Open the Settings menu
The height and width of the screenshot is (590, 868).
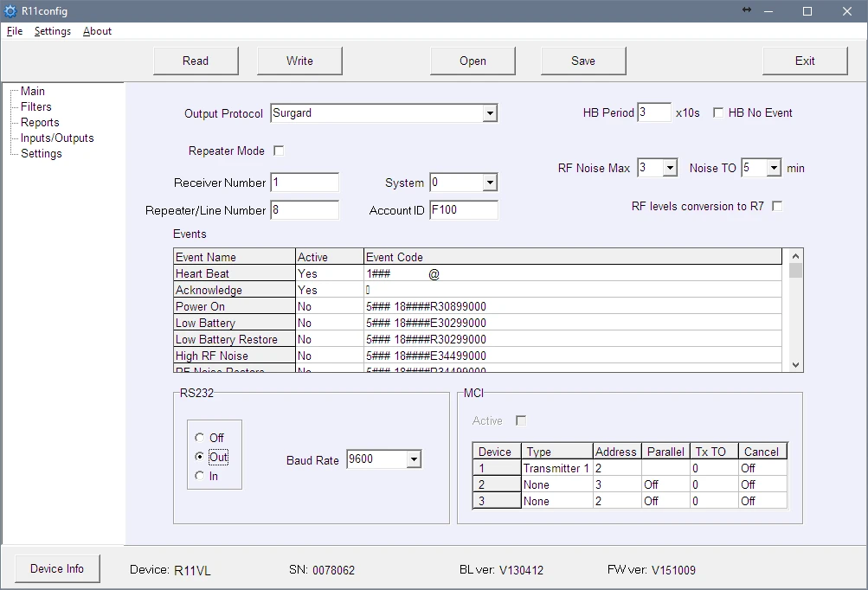click(x=52, y=31)
